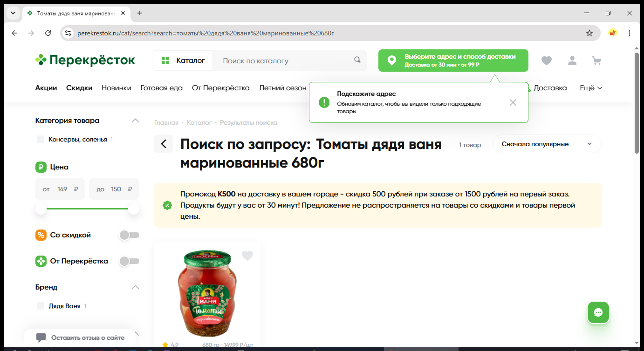Click the '1 товар' count text
Screen dimensions: 644x351
[470, 145]
